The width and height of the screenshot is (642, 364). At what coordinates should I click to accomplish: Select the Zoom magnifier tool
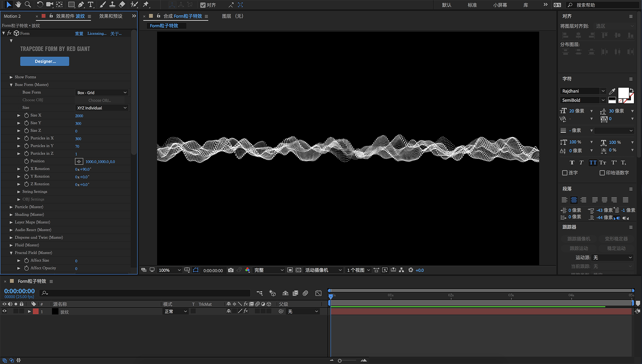pyautogui.click(x=28, y=5)
